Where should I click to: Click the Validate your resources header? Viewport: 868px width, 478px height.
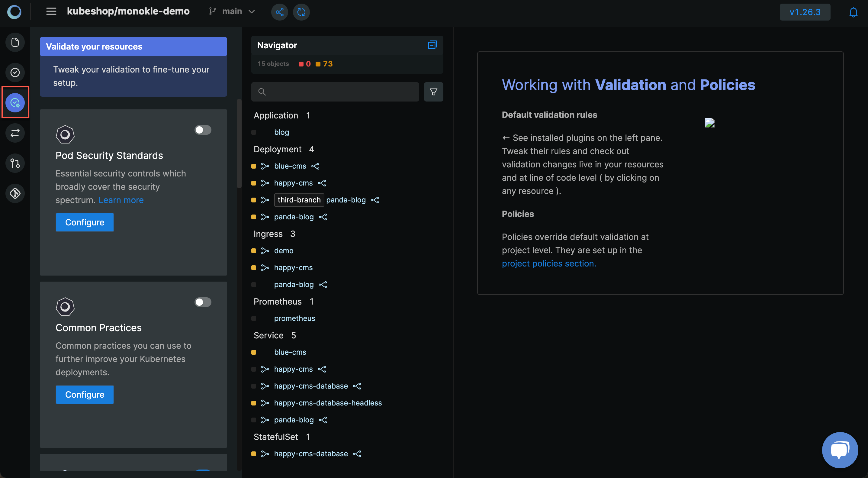133,47
